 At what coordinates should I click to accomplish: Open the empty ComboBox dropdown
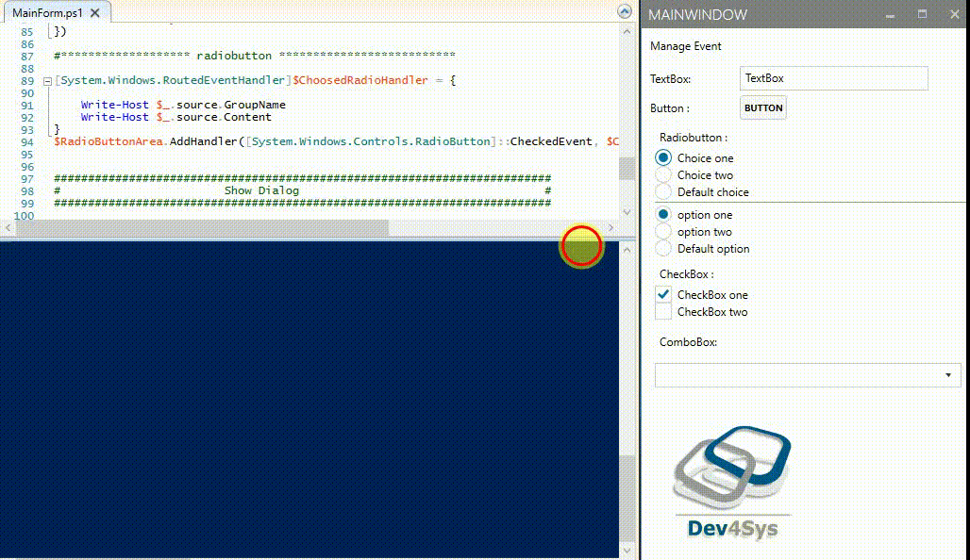coord(807,374)
